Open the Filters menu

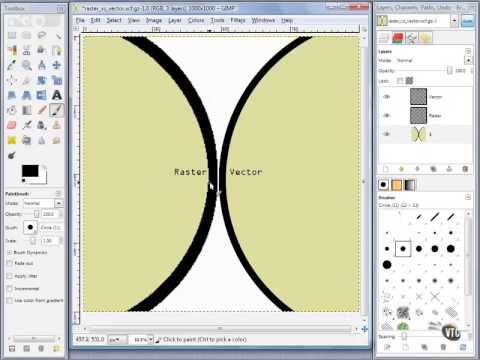click(238, 20)
